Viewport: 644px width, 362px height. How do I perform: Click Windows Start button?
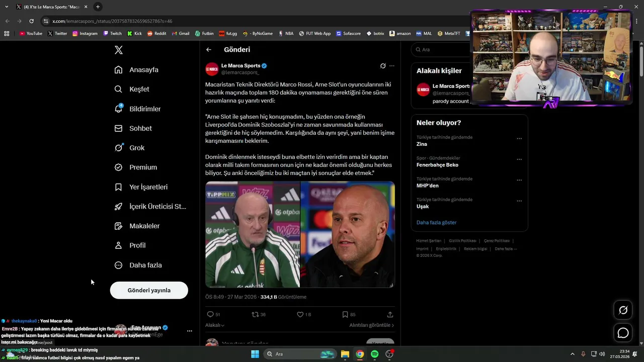point(255,354)
